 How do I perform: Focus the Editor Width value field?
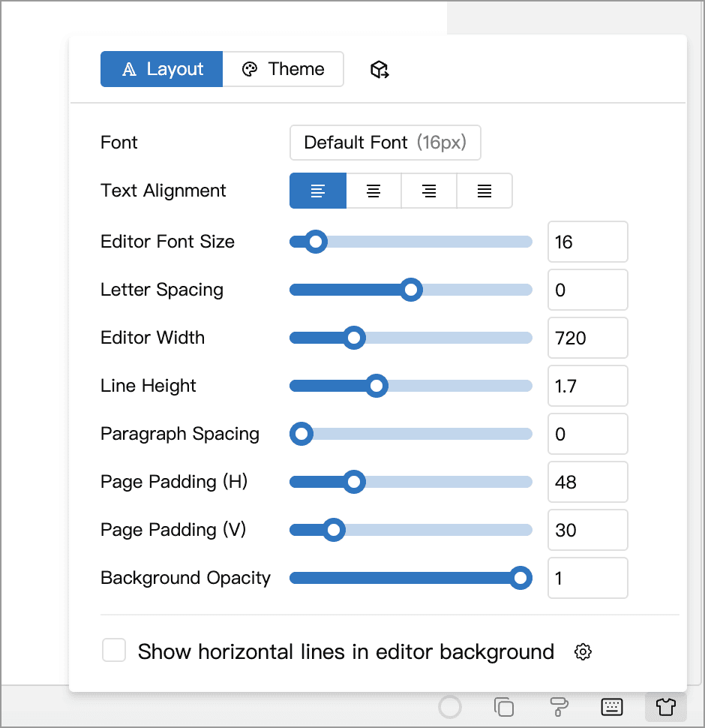(x=588, y=338)
